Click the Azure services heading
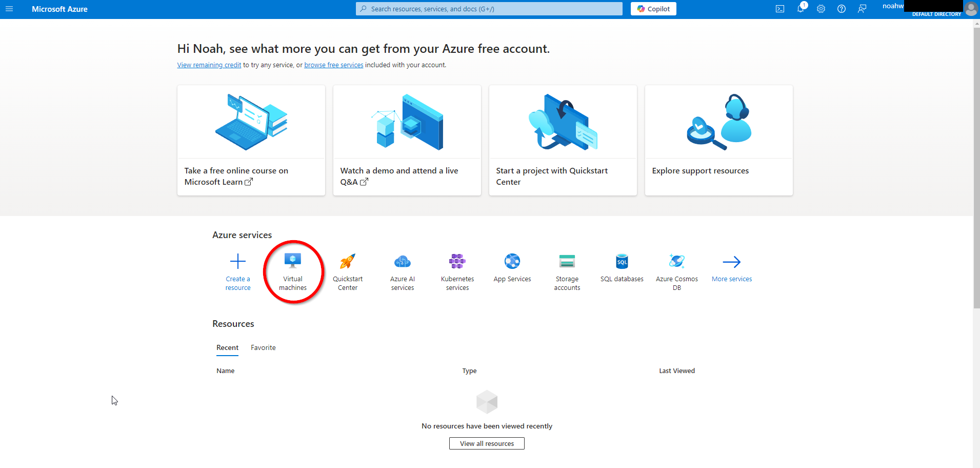This screenshot has height=468, width=980. pyautogui.click(x=242, y=235)
